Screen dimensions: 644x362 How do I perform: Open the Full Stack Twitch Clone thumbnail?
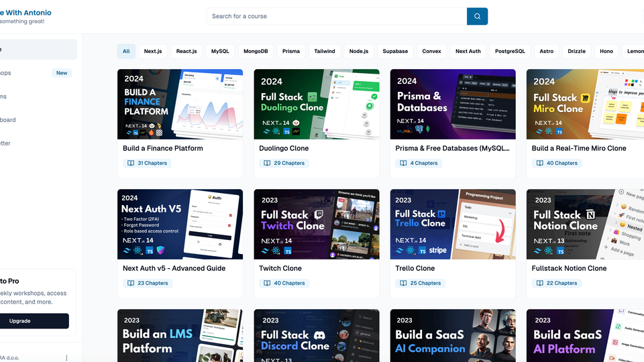(316, 224)
